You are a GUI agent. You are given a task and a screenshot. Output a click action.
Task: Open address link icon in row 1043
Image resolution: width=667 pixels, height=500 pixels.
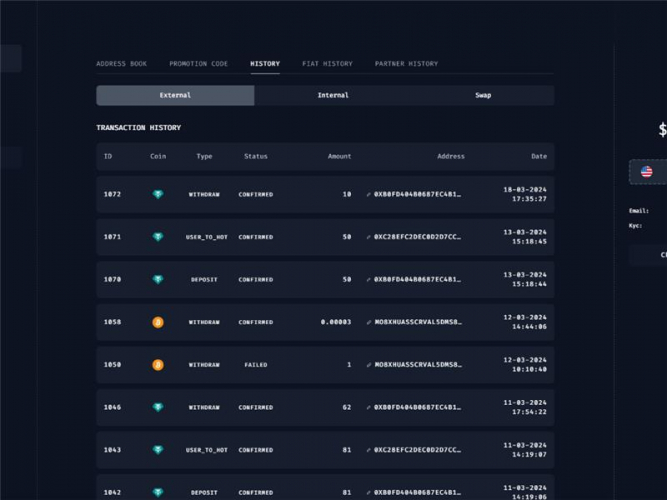coord(368,450)
